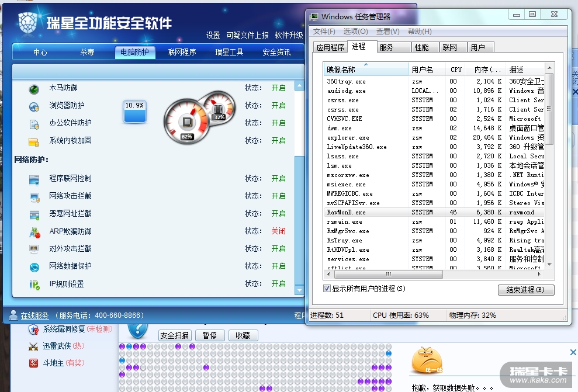
Task: Click protection list scroll-up arrow
Action: tap(299, 85)
